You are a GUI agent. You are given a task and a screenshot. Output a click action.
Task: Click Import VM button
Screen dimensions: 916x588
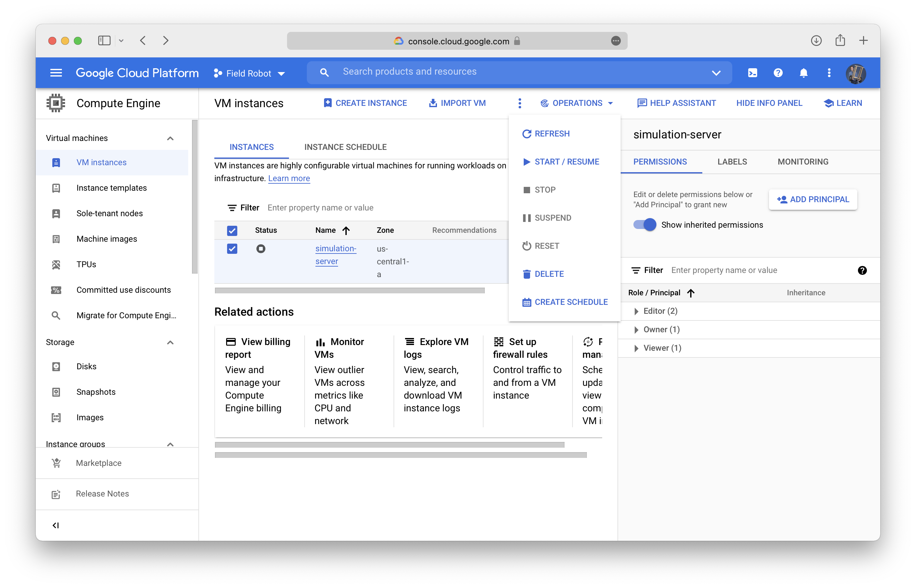pos(457,103)
